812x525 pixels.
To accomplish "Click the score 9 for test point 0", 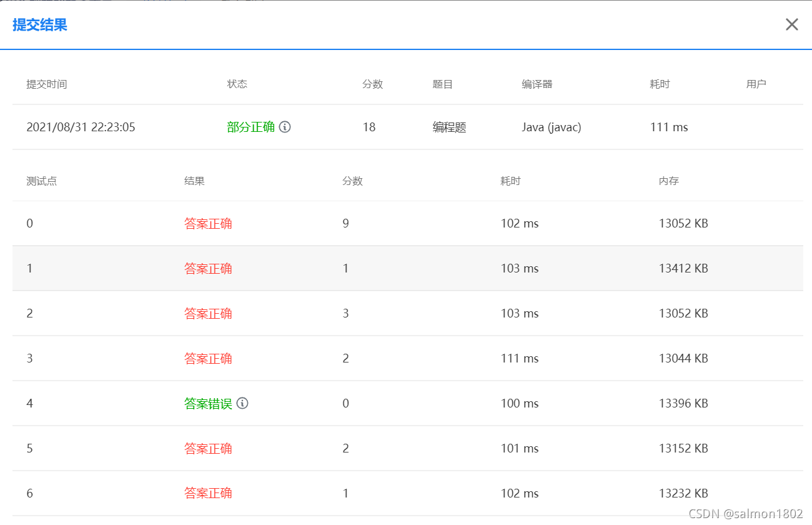I will tap(346, 223).
